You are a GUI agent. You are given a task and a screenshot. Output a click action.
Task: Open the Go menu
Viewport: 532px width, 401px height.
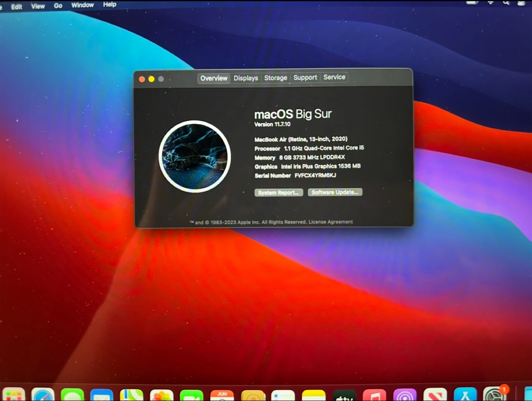pos(58,6)
